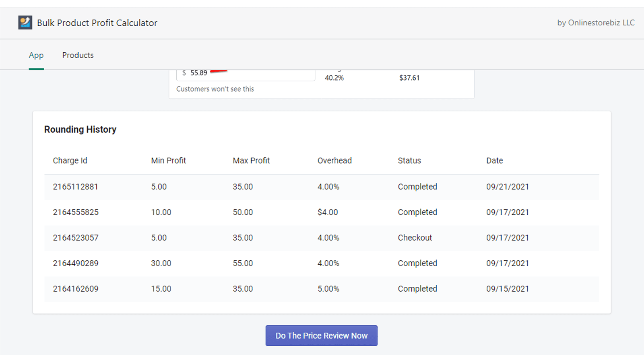644x362 pixels.
Task: Click the Min Profit column header
Action: coord(168,160)
